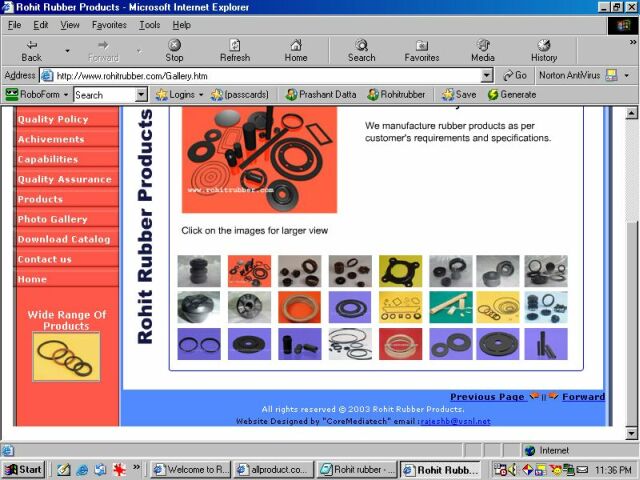Expand quick launch overflow chevron in taskbar

click(x=136, y=467)
